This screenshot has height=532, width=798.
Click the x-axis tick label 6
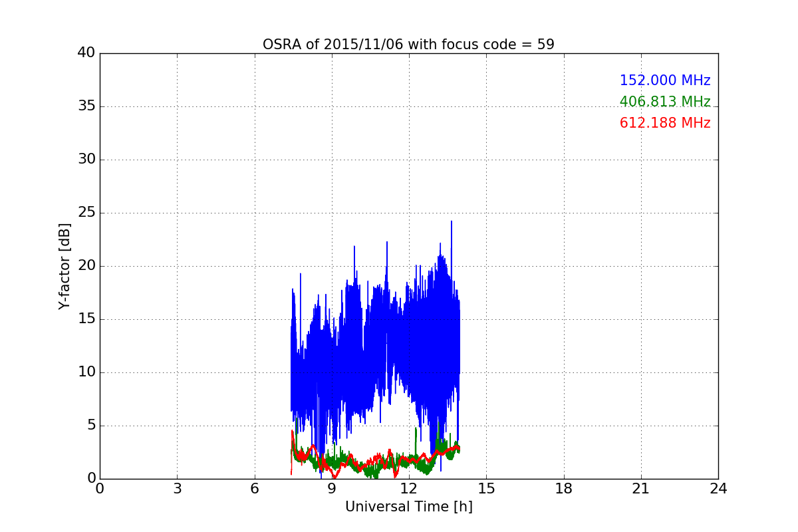click(x=254, y=489)
